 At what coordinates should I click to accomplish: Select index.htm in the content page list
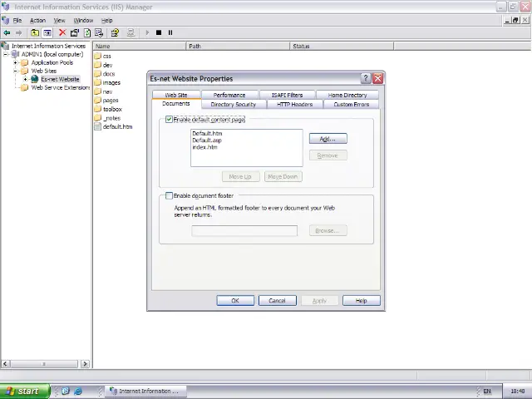point(204,147)
